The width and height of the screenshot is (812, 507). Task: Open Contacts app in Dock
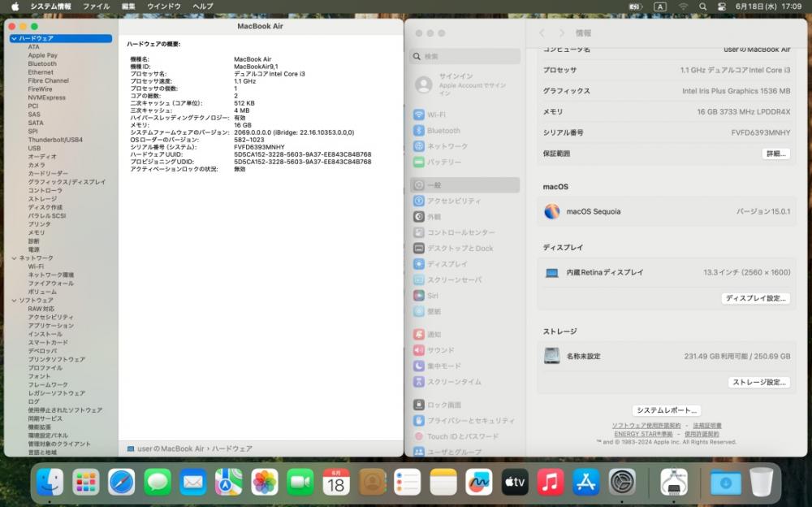372,482
